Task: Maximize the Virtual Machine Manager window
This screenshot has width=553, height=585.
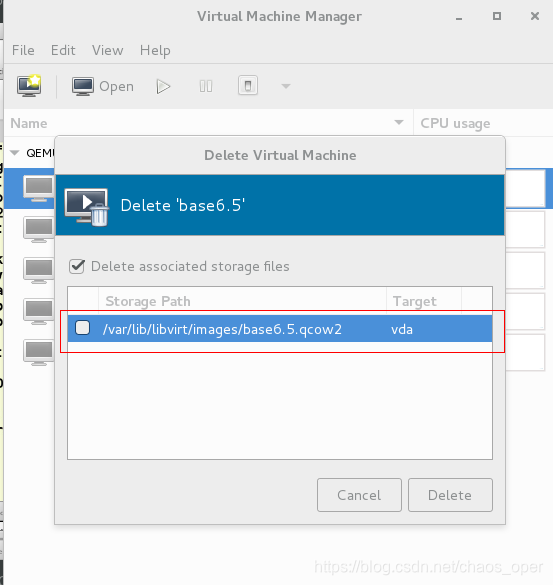Action: click(x=497, y=16)
